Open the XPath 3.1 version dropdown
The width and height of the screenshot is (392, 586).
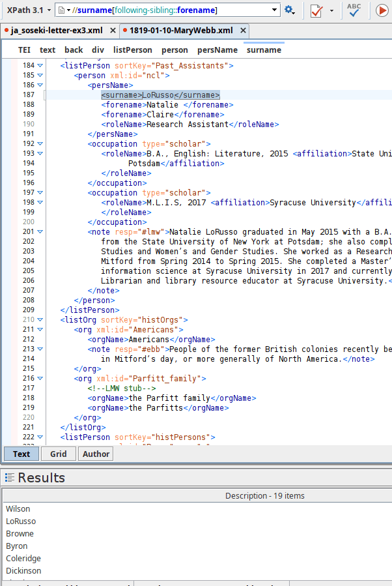coord(29,10)
